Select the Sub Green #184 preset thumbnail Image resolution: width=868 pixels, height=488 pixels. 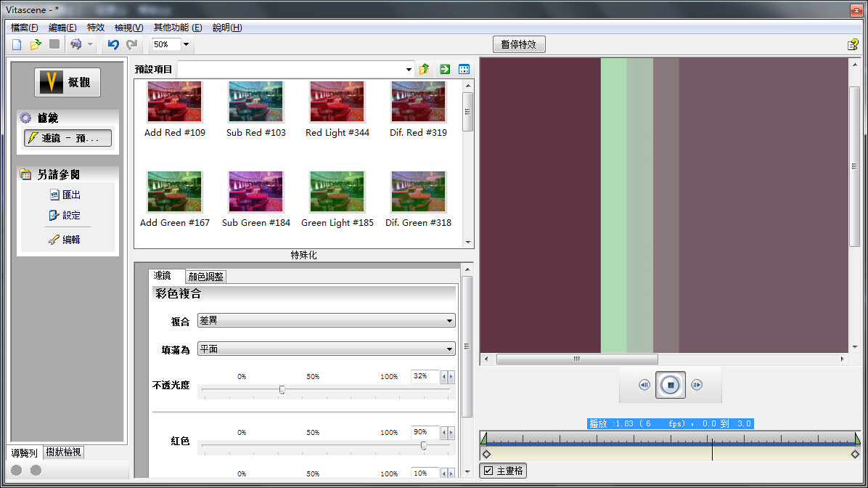coord(256,192)
